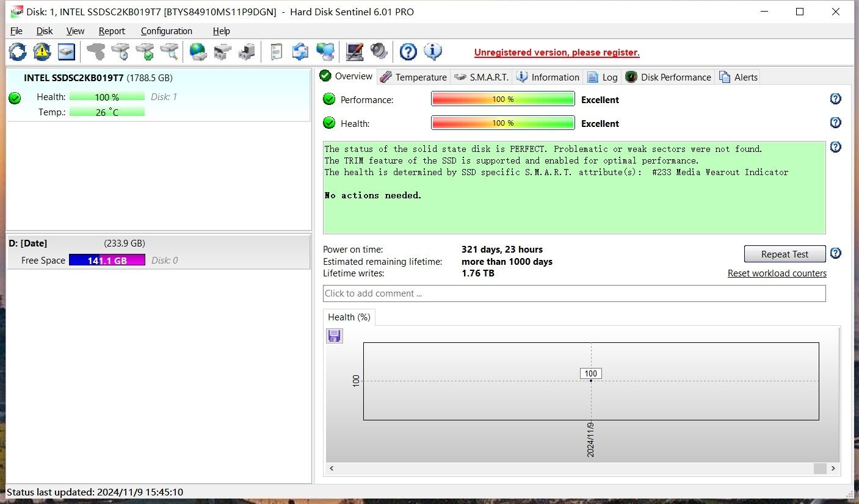Click the text report document toolbar icon
859x504 pixels.
coord(277,52)
